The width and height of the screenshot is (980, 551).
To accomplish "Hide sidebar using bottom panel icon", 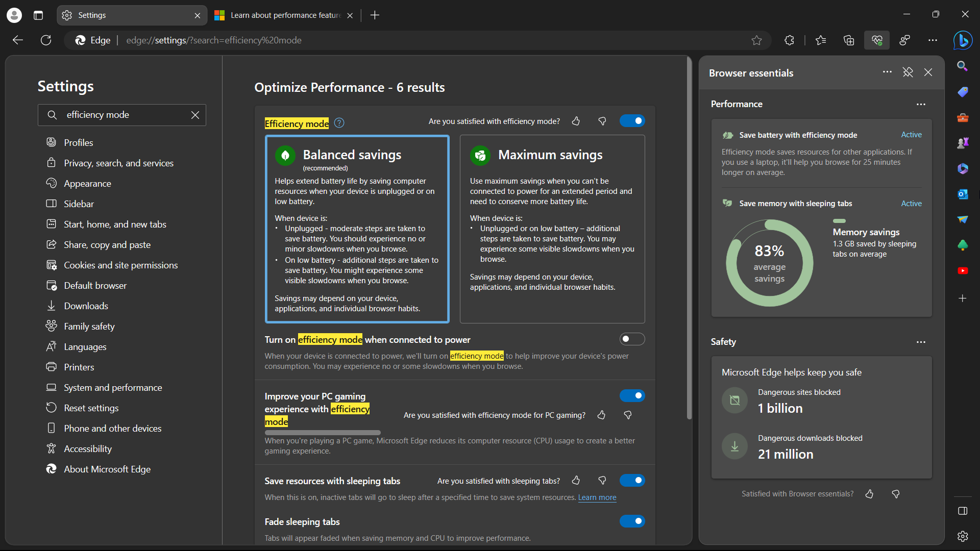I will coord(963,511).
